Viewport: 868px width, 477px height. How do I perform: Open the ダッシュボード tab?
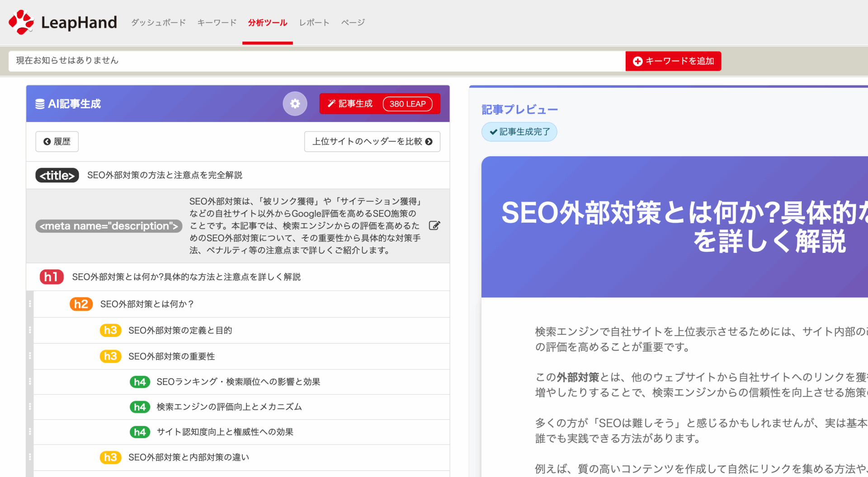click(x=158, y=22)
